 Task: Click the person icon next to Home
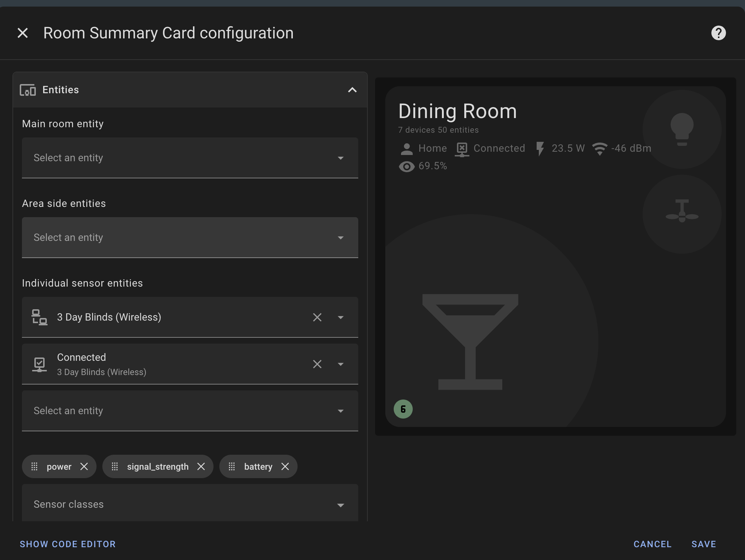pos(406,148)
